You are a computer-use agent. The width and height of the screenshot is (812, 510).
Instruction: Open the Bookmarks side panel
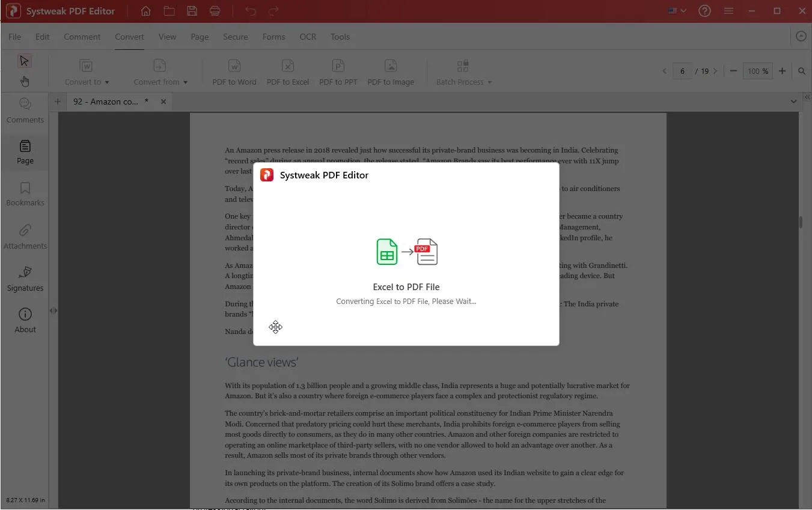[25, 194]
